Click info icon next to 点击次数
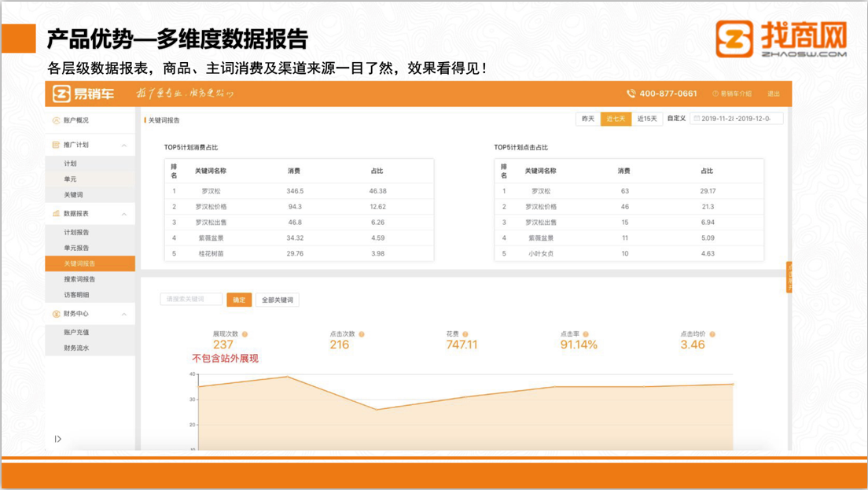 362,334
